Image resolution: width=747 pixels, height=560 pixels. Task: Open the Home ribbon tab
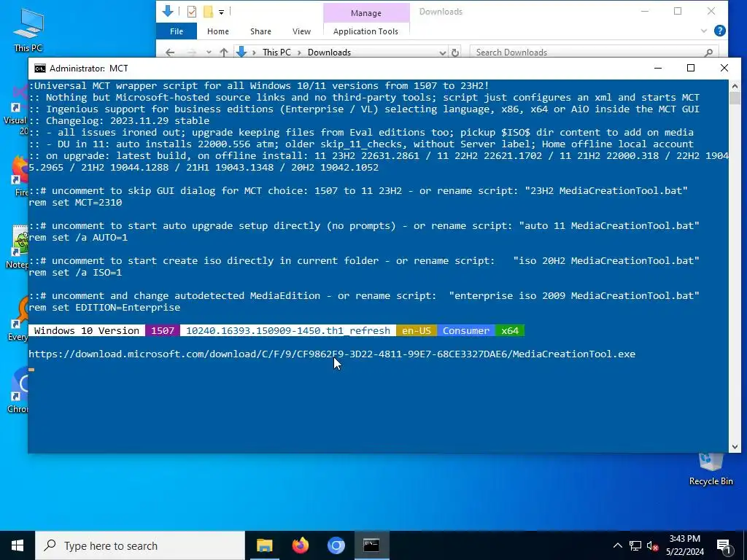tap(218, 31)
